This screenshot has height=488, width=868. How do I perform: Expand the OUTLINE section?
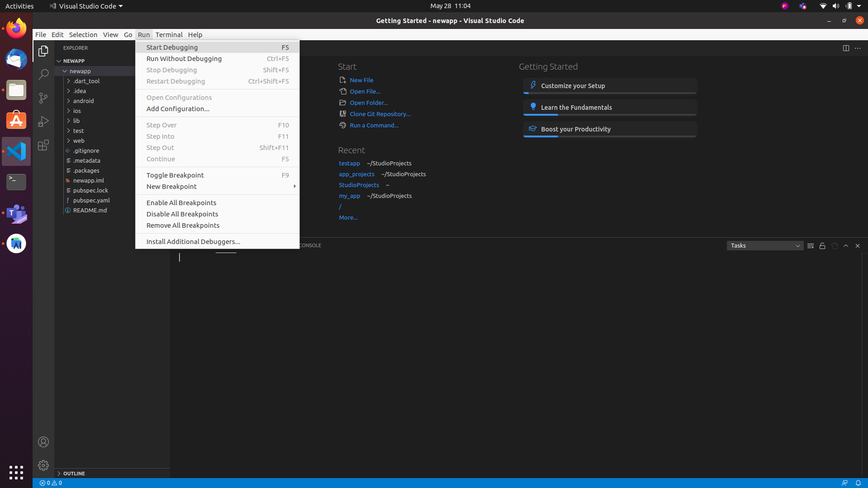click(74, 473)
